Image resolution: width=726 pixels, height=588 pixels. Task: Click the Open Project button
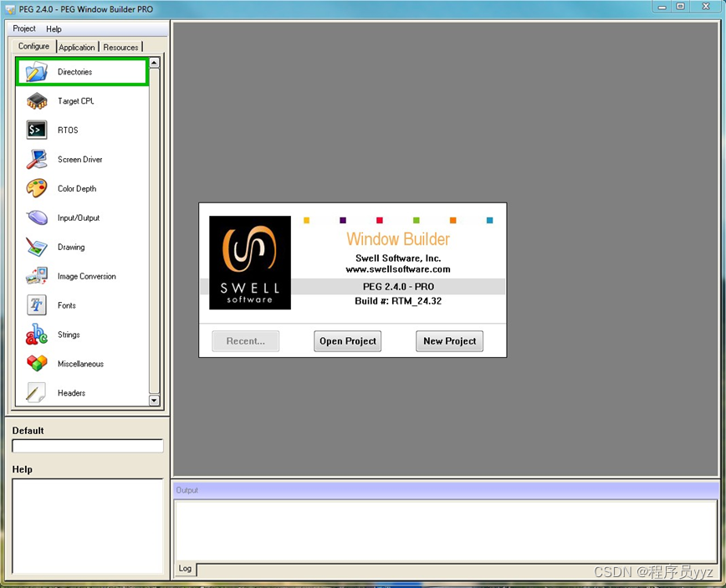[348, 341]
